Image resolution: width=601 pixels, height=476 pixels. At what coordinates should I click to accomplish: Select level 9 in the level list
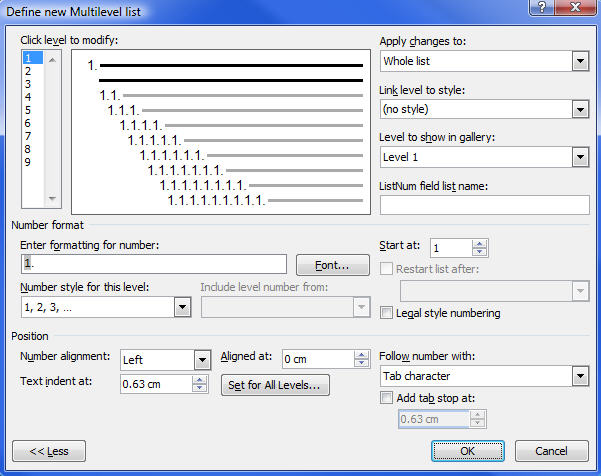click(x=33, y=162)
